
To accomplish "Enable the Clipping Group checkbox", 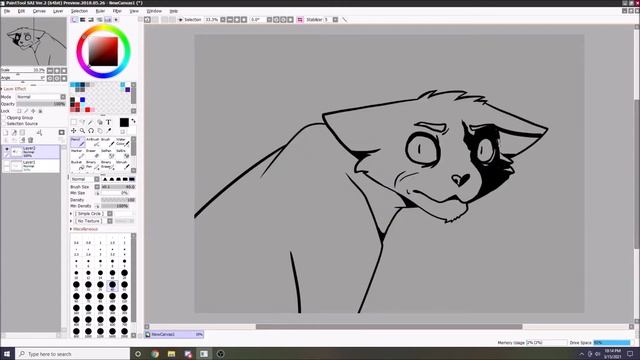I will coord(4,118).
